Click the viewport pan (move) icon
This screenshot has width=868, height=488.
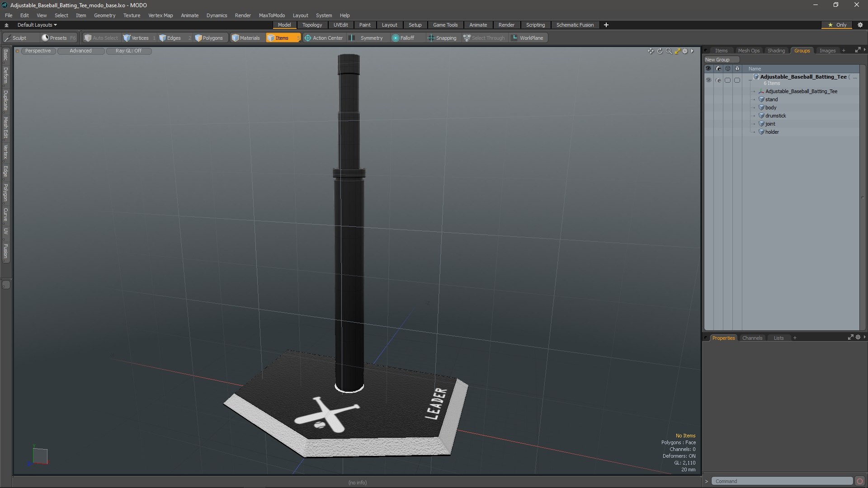651,51
